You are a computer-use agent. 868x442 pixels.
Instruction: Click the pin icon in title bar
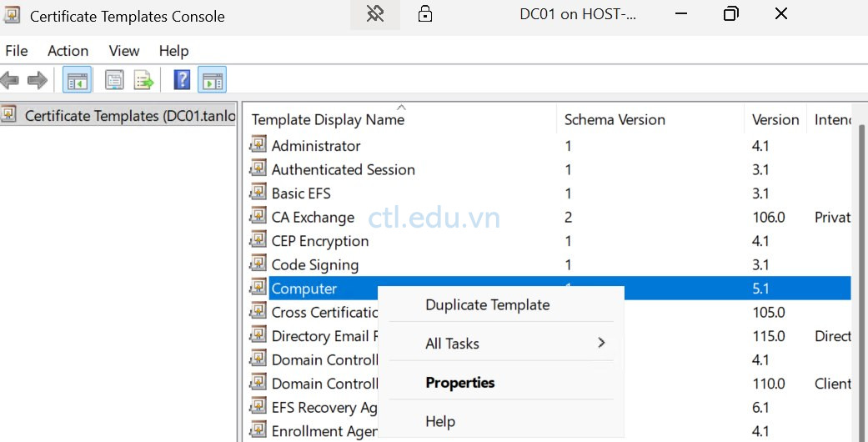pyautogui.click(x=375, y=14)
